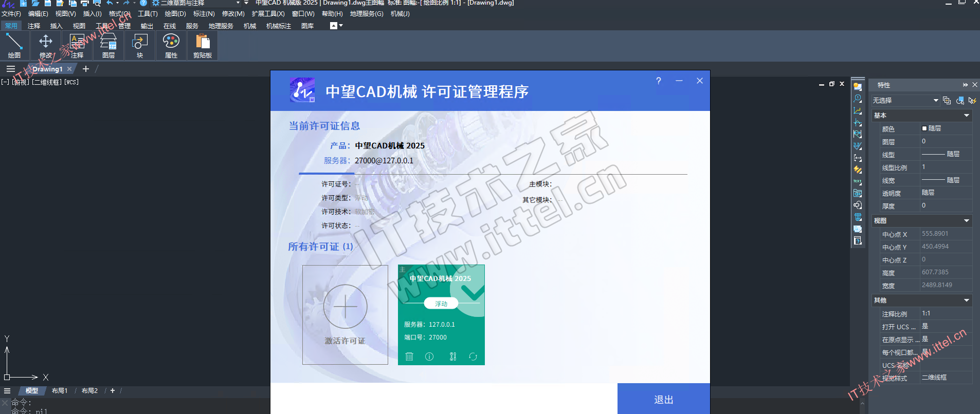
Task: Click the 颜色 随层 color swatch value
Action: [x=946, y=128]
